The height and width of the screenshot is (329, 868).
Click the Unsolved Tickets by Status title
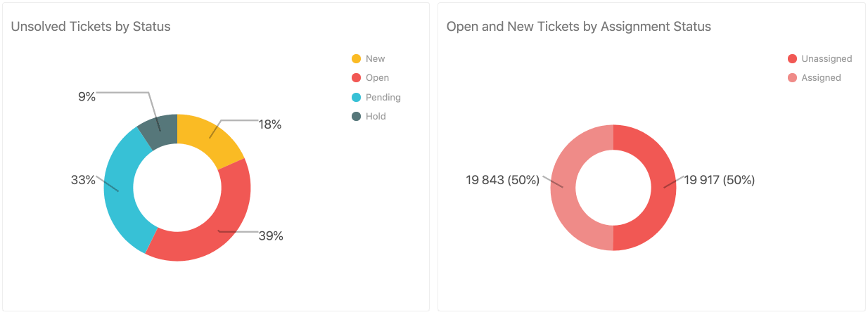coord(91,27)
